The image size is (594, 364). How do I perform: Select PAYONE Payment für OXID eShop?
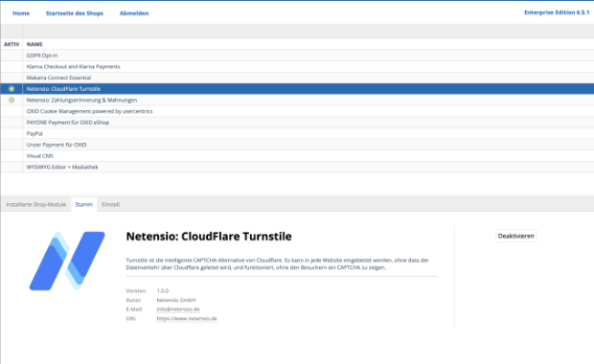(x=297, y=123)
